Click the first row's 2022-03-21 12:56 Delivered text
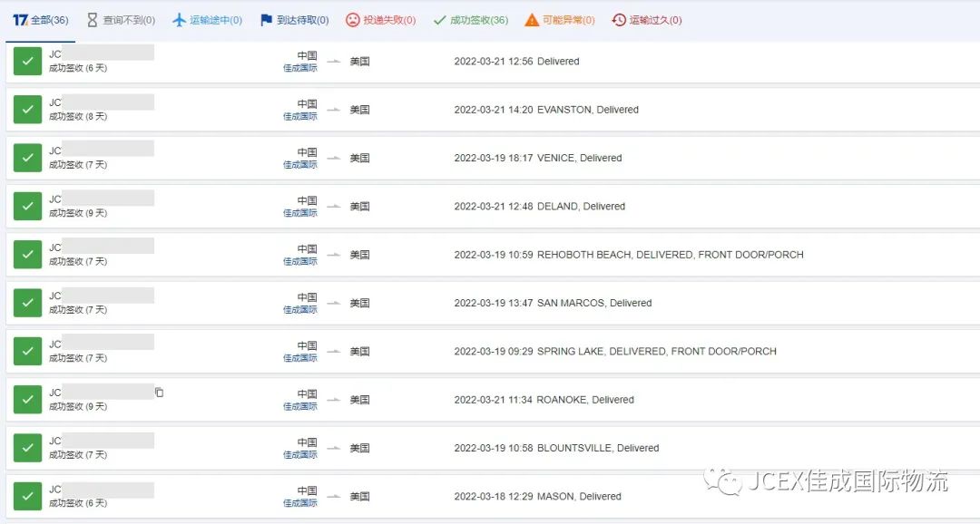The image size is (980, 524). tap(516, 62)
